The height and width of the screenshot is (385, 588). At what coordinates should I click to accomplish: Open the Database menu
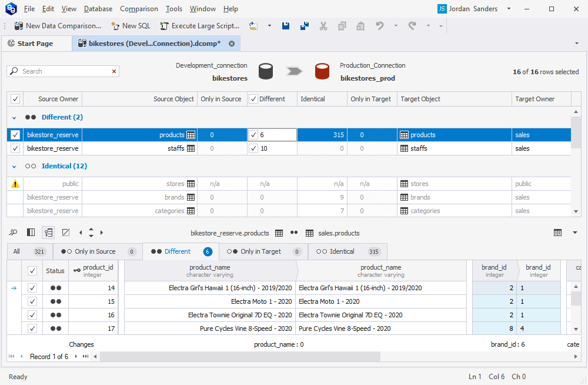(98, 9)
